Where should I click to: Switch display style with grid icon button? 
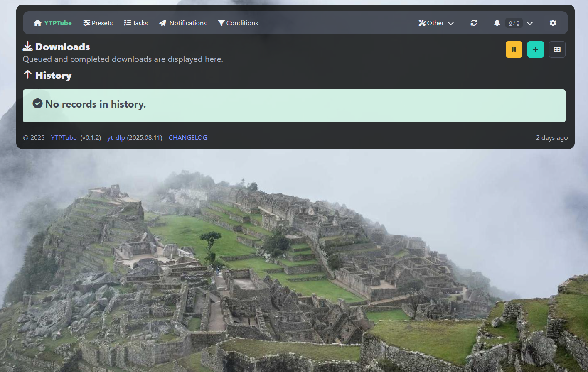tap(557, 49)
